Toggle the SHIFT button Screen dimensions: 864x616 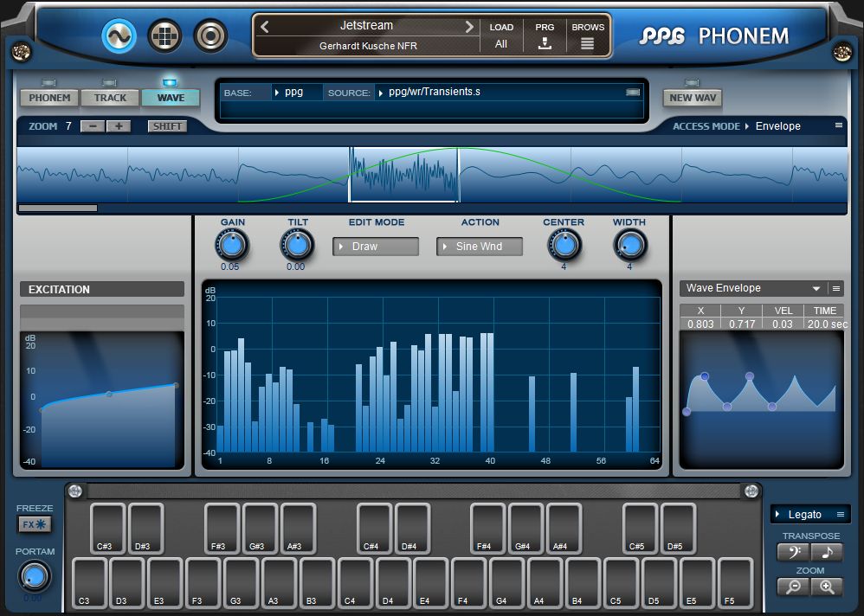point(167,126)
